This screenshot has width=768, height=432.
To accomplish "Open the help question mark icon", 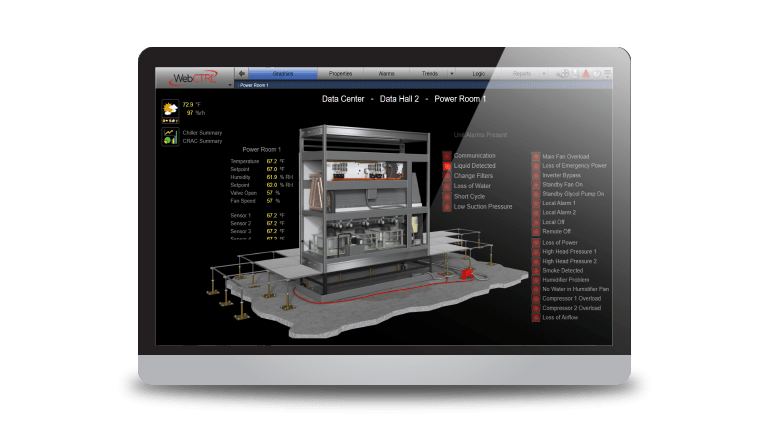I will pyautogui.click(x=597, y=73).
